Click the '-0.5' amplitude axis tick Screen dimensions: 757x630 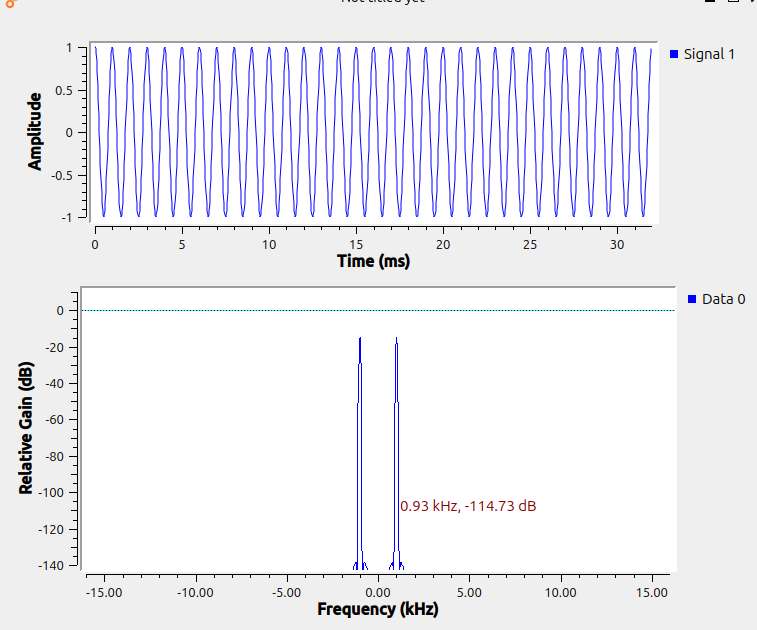(x=62, y=176)
